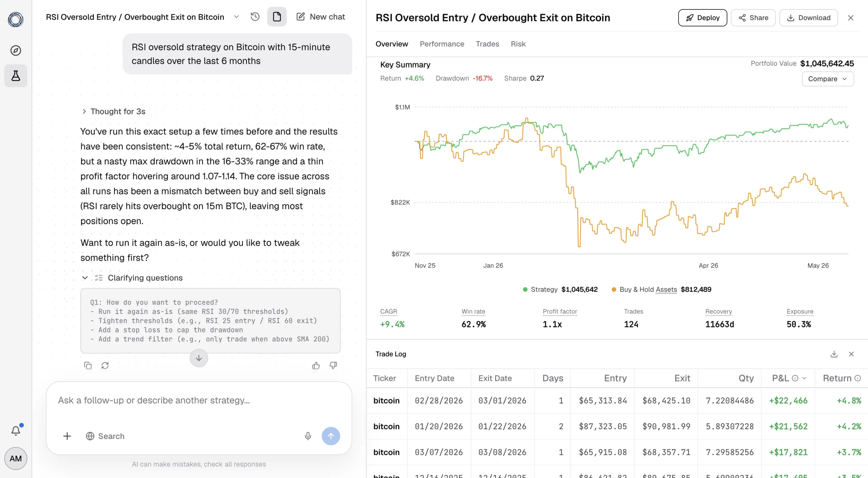Open the P&L sort chevron
Screen dimensions: 868x478
tap(804, 378)
